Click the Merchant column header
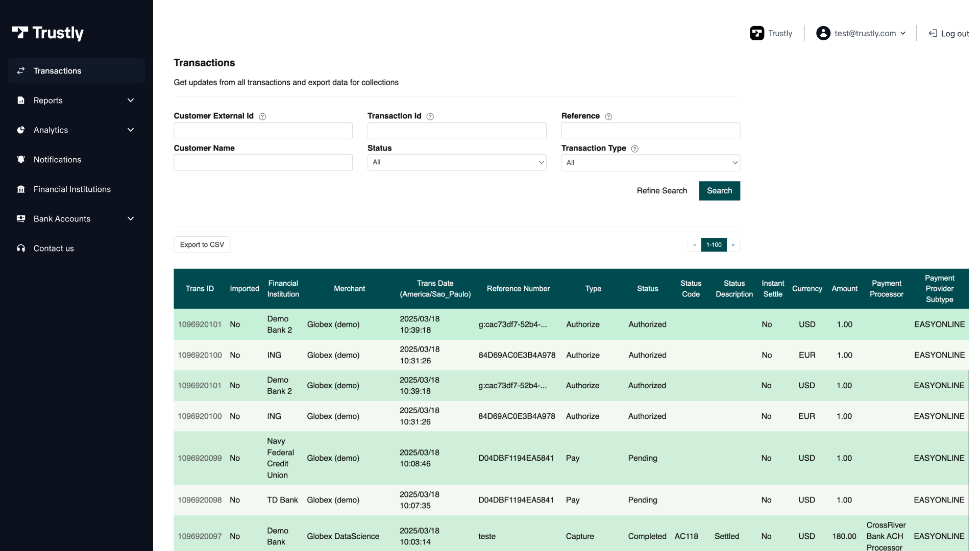Screen dimensions: 980x551 [350, 289]
